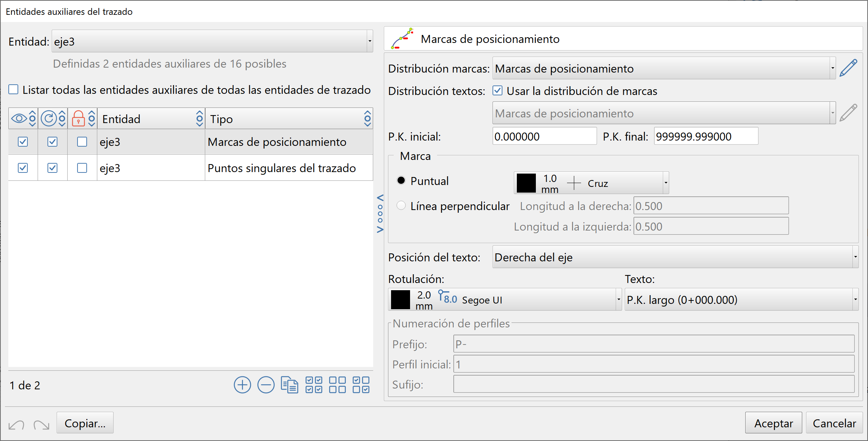
Task: Click the redo arrow icon
Action: [x=41, y=424]
